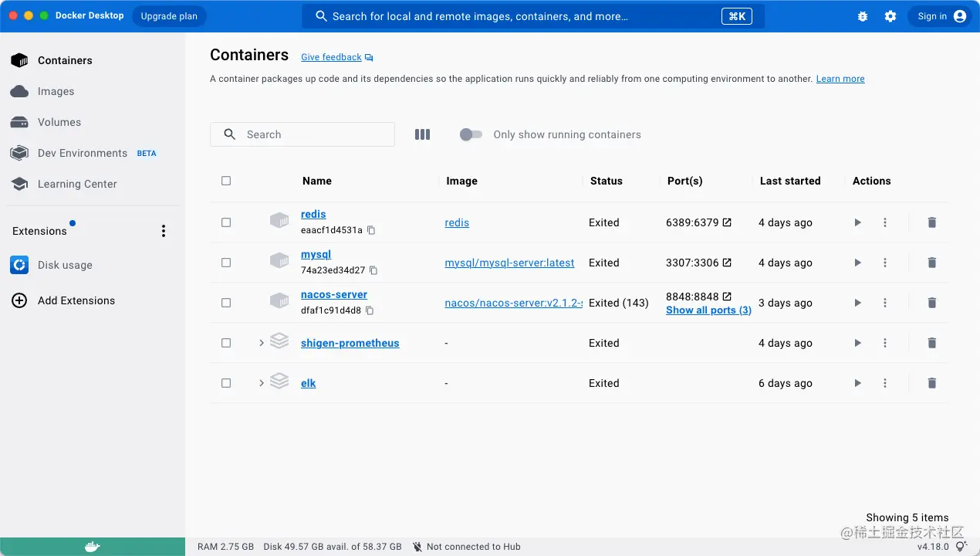Viewport: 980px width, 556px height.
Task: Check the mysql row checkbox
Action: tap(226, 263)
